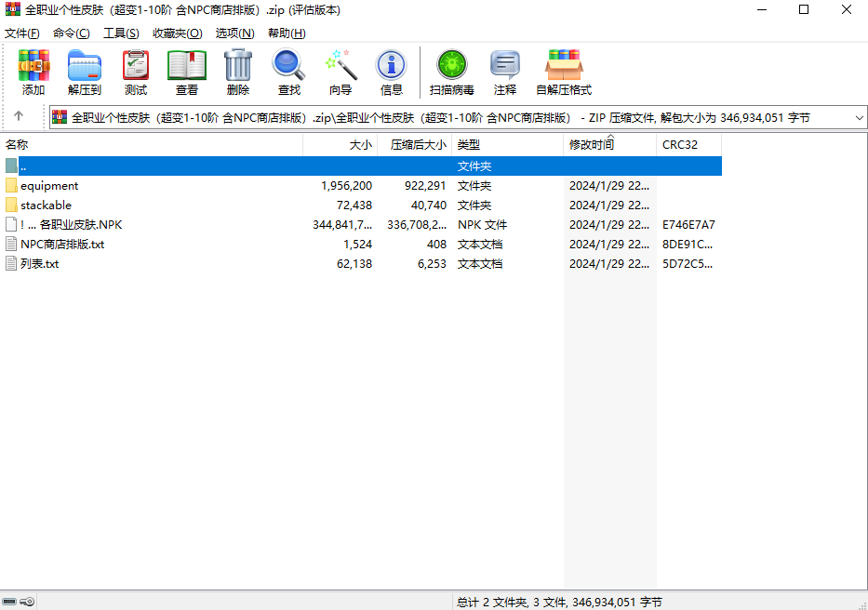Viewport: 868px width, 610px height.
Task: Sort by 大小 column header
Action: pos(340,144)
